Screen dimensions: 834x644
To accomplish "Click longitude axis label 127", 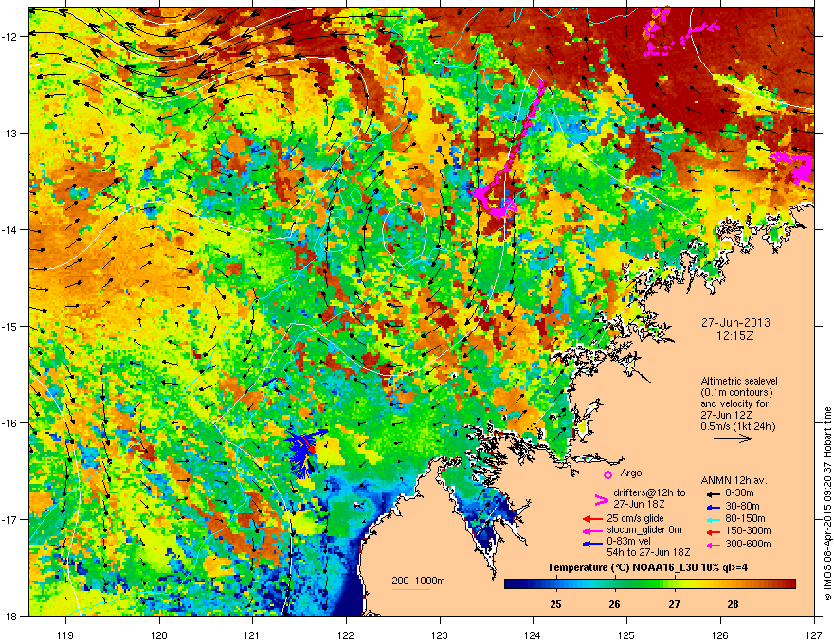I will 814,635.
